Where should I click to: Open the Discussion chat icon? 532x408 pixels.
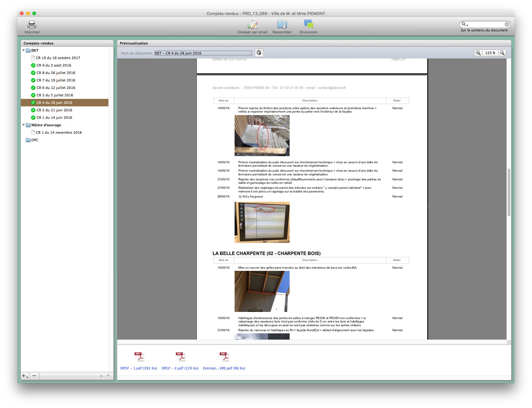[308, 24]
